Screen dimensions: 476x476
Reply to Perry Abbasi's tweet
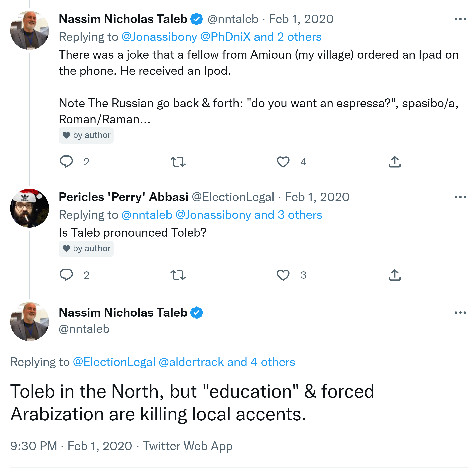click(x=66, y=275)
